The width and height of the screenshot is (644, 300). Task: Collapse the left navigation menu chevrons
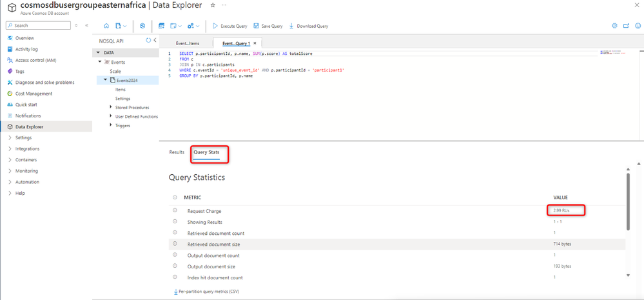click(x=86, y=25)
